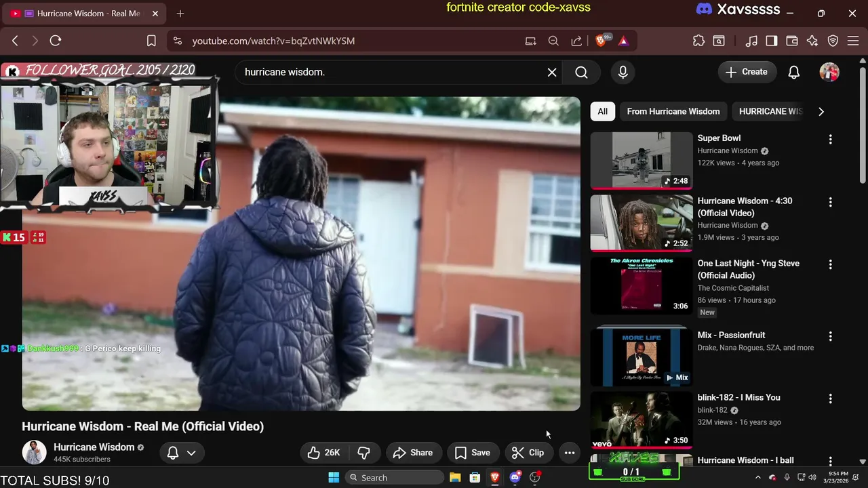Open the browser hamburger main menu
Image resolution: width=868 pixels, height=488 pixels.
(x=854, y=41)
